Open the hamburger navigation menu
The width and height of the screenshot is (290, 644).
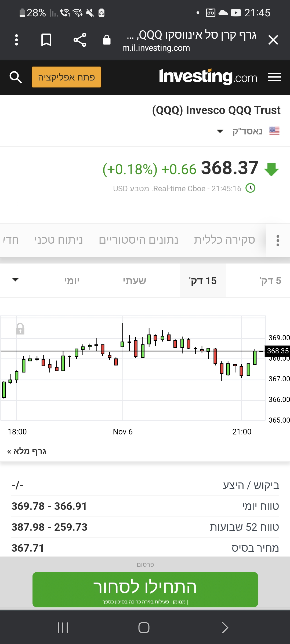[x=274, y=77]
